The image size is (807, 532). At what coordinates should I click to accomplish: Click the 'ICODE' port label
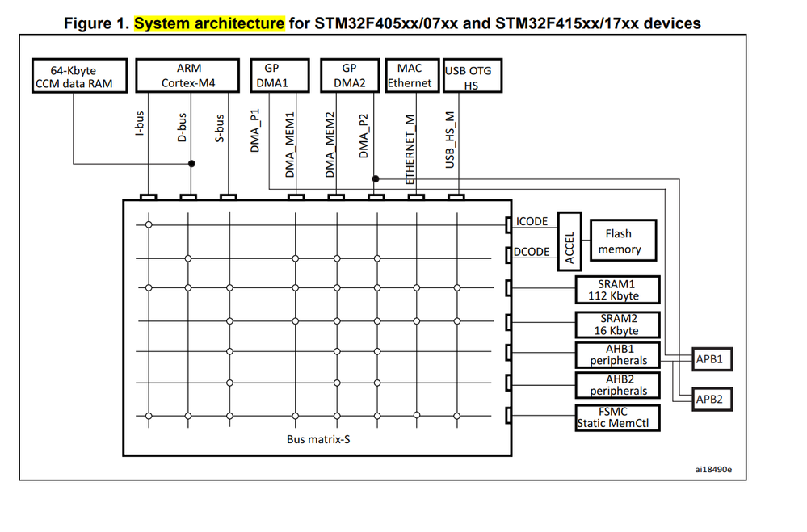pos(532,221)
